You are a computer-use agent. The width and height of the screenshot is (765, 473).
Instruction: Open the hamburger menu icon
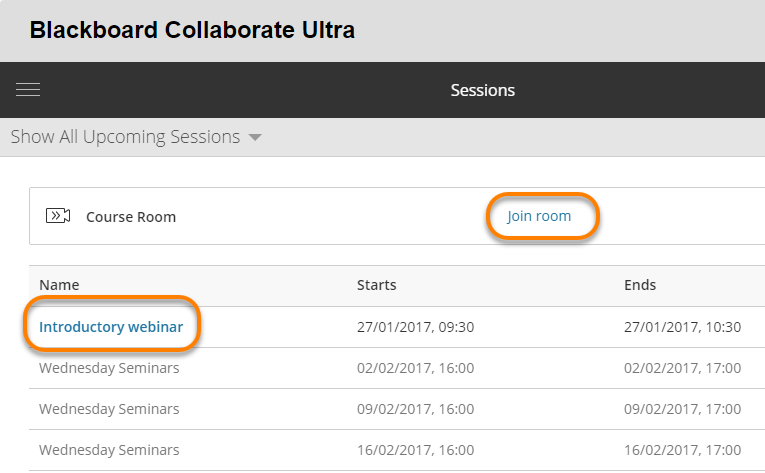[x=28, y=90]
